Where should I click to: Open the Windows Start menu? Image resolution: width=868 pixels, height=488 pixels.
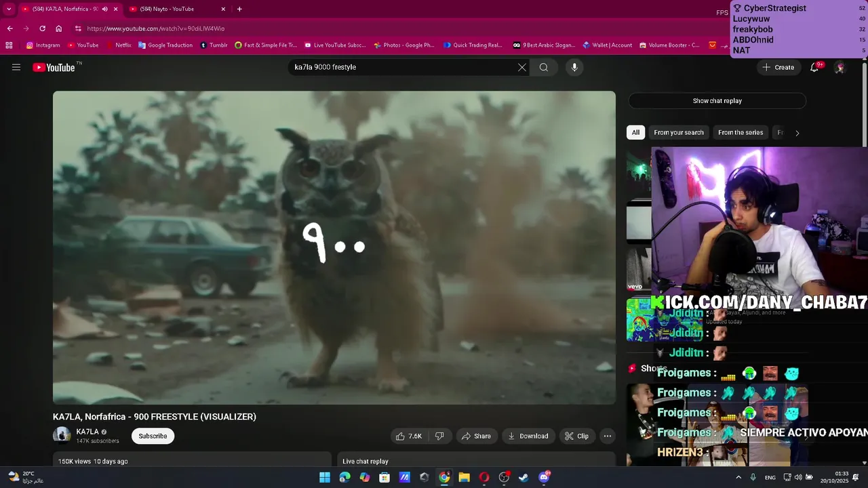pyautogui.click(x=325, y=477)
